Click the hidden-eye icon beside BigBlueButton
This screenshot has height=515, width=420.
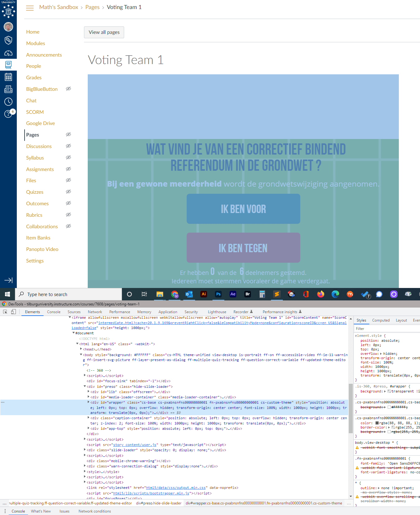[x=68, y=89]
